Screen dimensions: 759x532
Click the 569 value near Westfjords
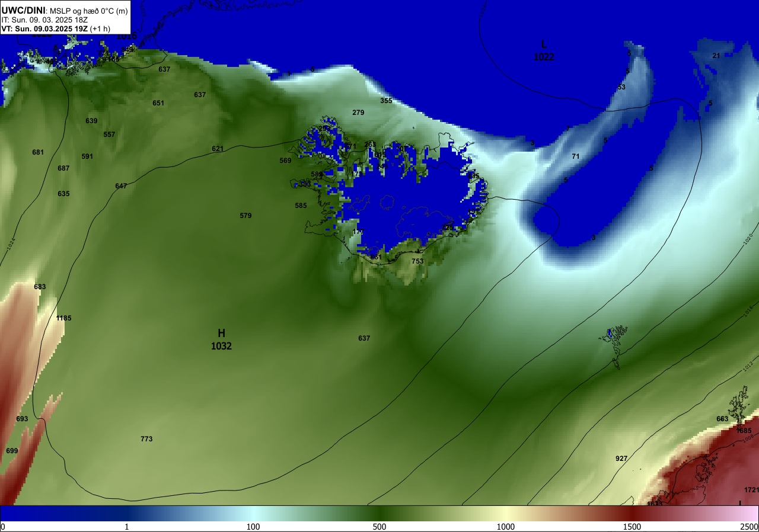(x=285, y=161)
